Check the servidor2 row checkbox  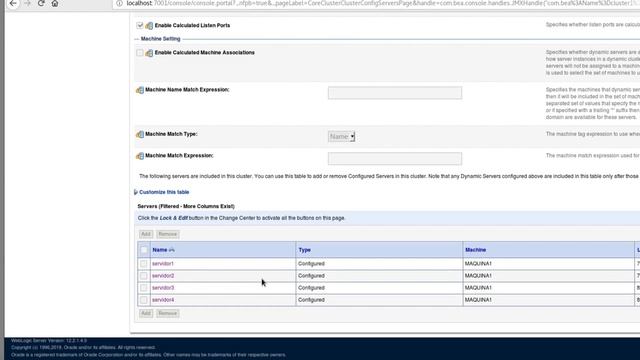[144, 276]
